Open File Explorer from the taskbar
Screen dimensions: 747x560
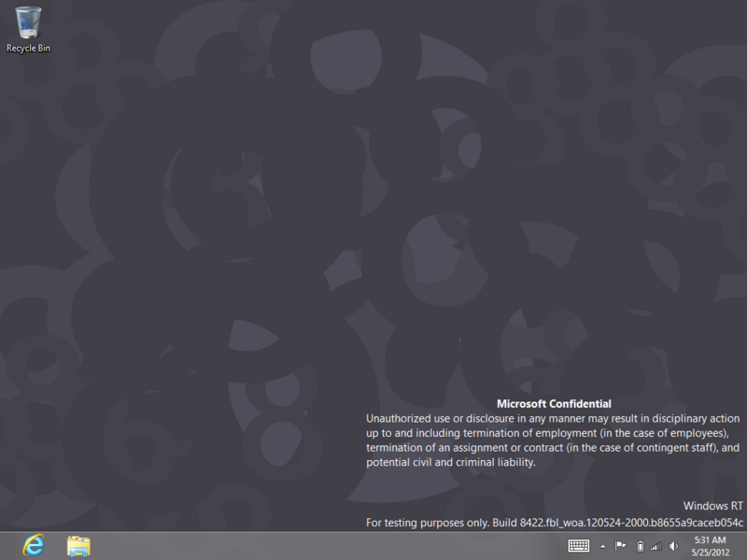click(x=78, y=546)
